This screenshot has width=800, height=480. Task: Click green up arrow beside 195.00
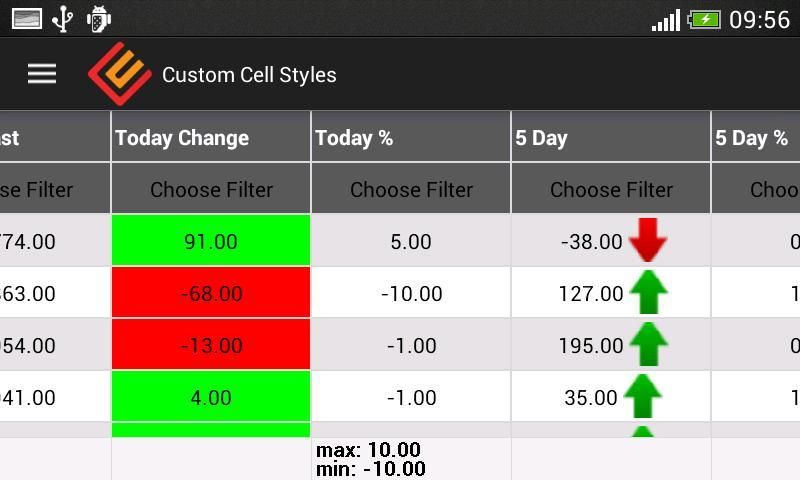[648, 345]
